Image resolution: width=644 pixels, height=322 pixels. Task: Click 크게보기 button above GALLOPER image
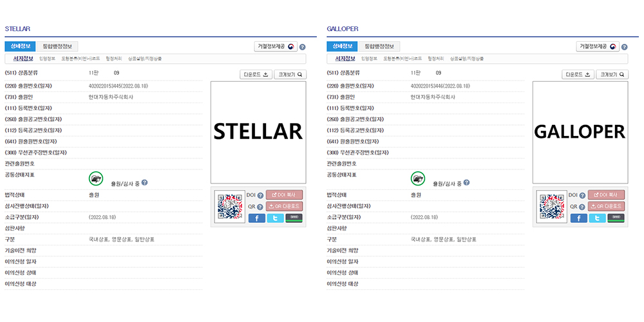click(x=612, y=75)
